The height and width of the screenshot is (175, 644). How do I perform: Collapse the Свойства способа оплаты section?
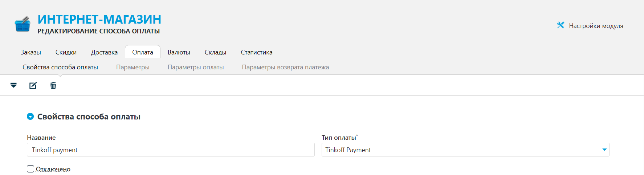click(x=30, y=117)
